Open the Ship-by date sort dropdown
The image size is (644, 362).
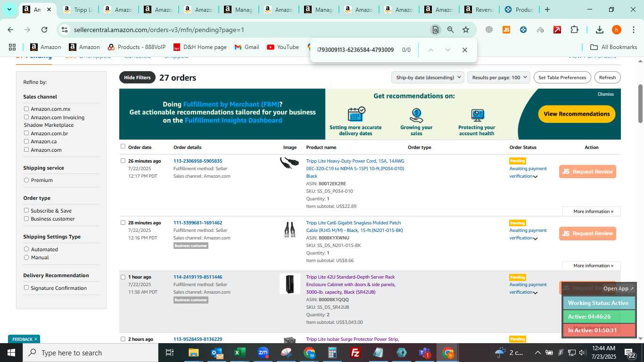[428, 77]
